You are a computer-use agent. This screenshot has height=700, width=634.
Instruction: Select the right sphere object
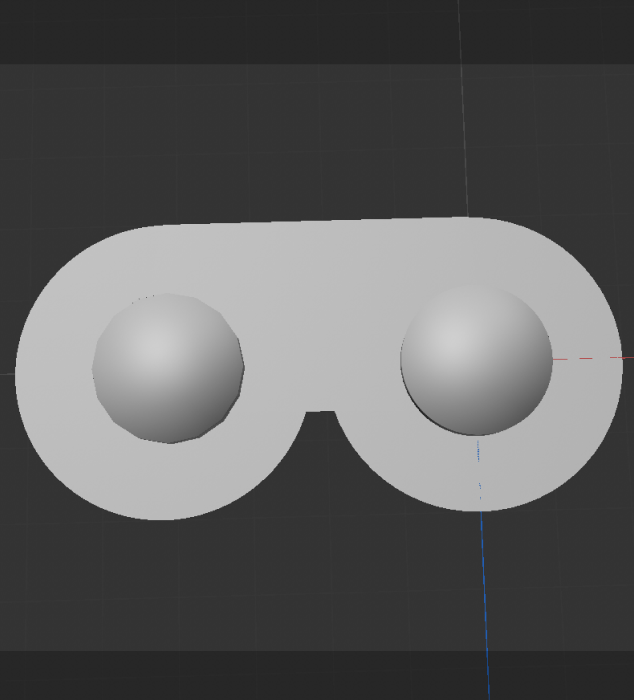476,360
